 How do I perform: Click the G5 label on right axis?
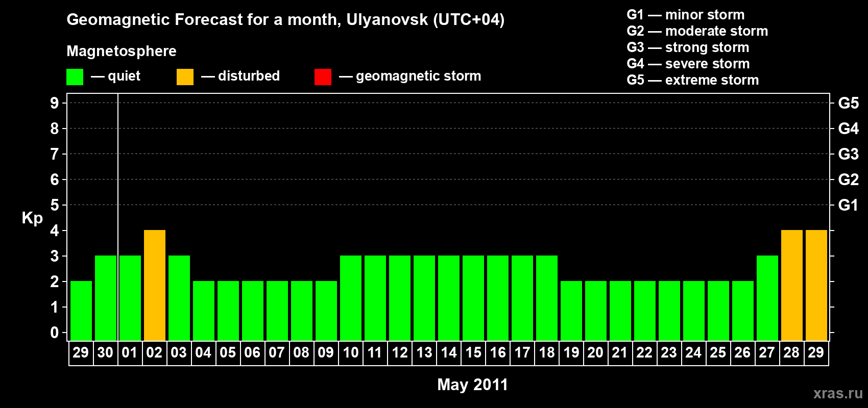pyautogui.click(x=849, y=103)
